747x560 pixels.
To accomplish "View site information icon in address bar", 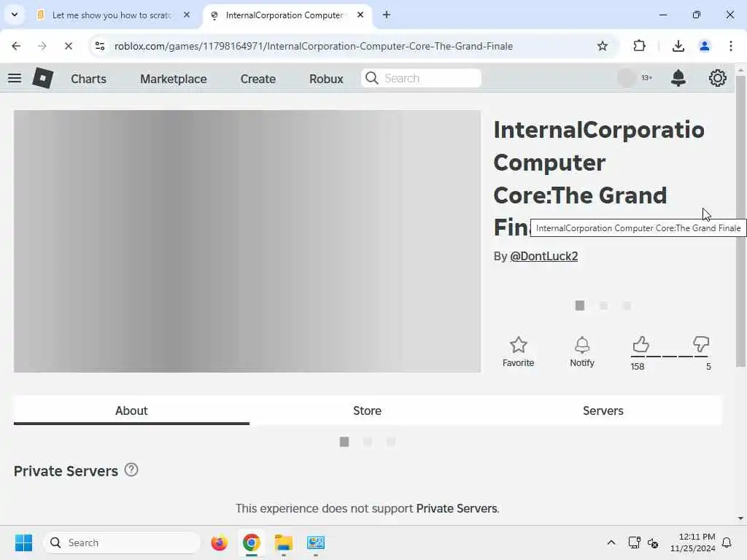I will [x=99, y=46].
